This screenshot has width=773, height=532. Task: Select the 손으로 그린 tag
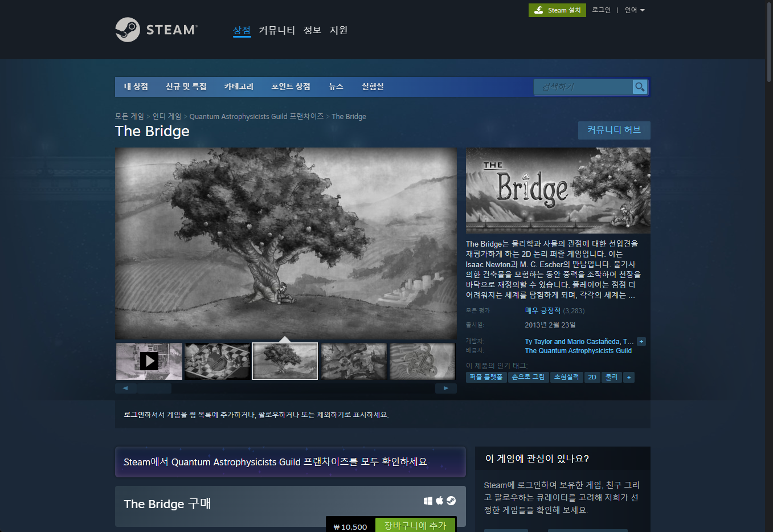click(528, 377)
